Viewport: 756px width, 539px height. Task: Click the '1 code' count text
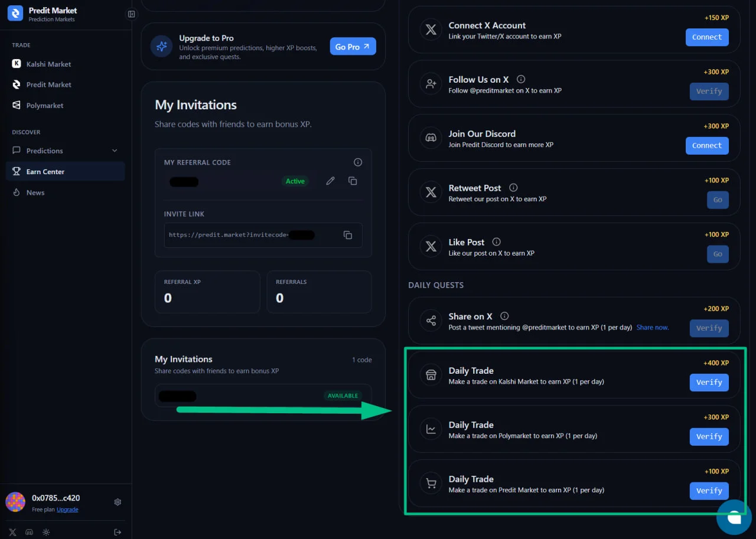362,360
